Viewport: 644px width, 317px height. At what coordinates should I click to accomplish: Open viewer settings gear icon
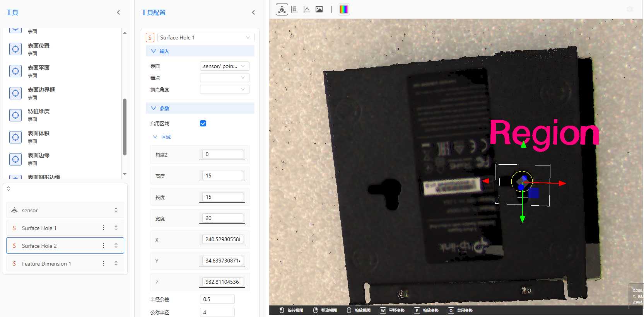[630, 9]
